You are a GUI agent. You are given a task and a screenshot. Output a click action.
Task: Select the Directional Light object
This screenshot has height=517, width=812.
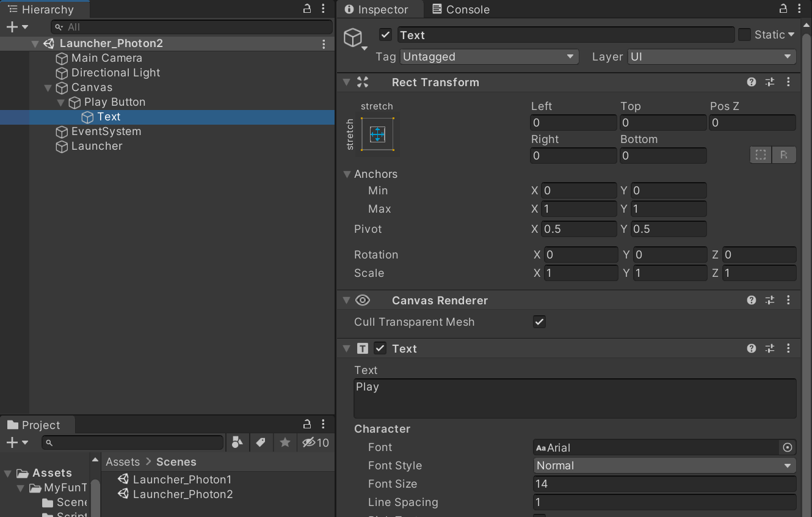click(115, 73)
